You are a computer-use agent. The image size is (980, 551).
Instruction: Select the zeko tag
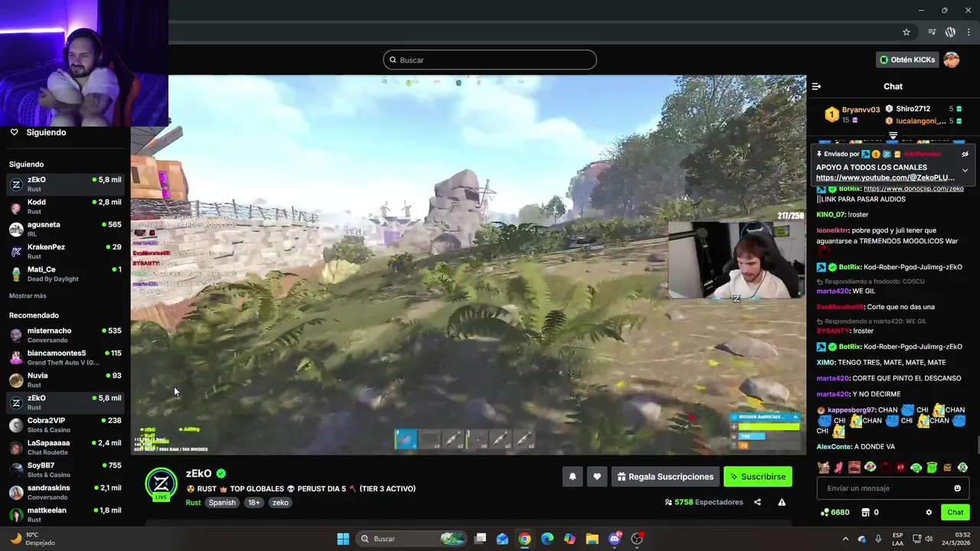(280, 503)
